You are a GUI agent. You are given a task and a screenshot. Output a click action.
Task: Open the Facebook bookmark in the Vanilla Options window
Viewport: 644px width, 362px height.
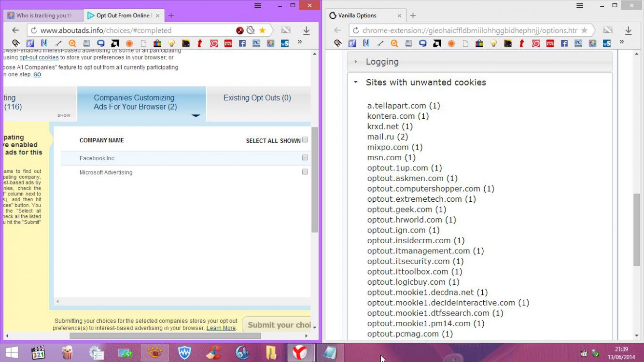tap(564, 43)
